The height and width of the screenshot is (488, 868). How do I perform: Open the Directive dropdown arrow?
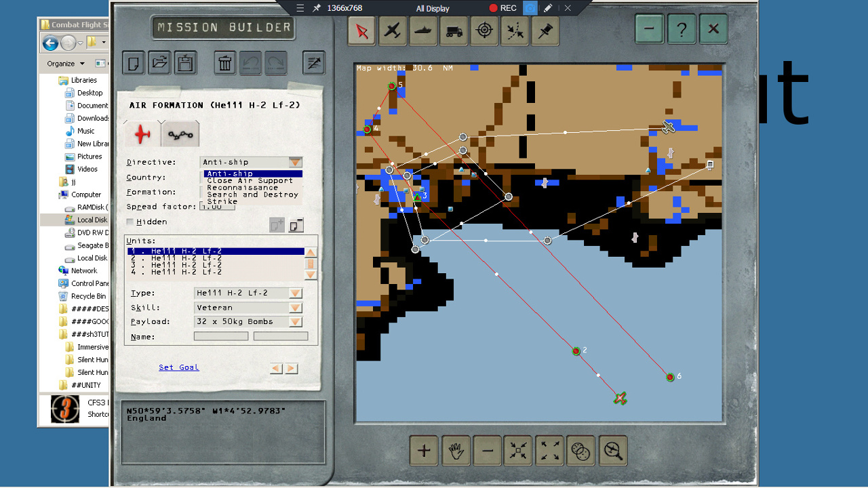tap(295, 162)
